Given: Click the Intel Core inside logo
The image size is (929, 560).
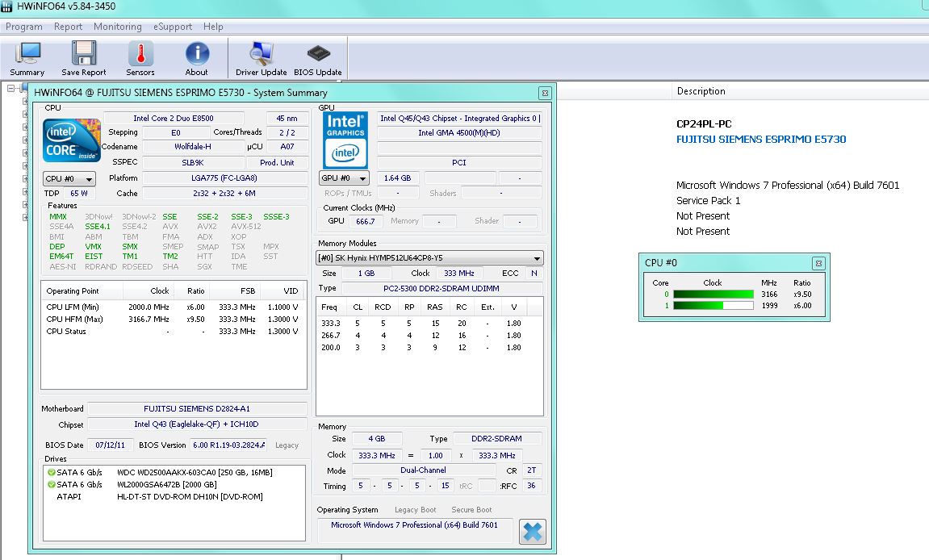Looking at the screenshot, I should pyautogui.click(x=72, y=140).
